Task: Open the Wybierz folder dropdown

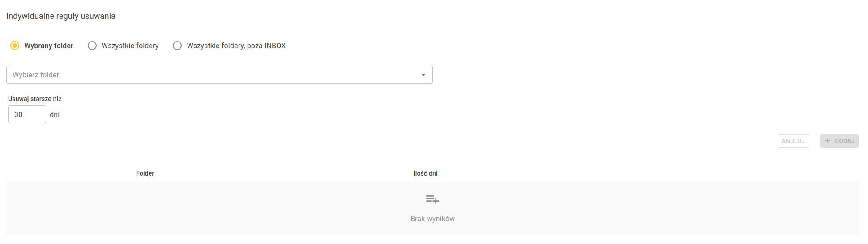Action: point(219,75)
